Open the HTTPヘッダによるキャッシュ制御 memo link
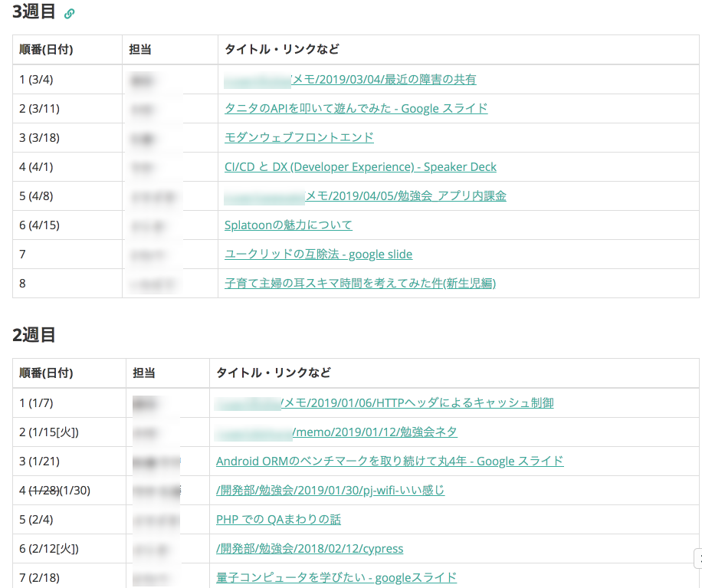The image size is (702, 588). (x=387, y=402)
